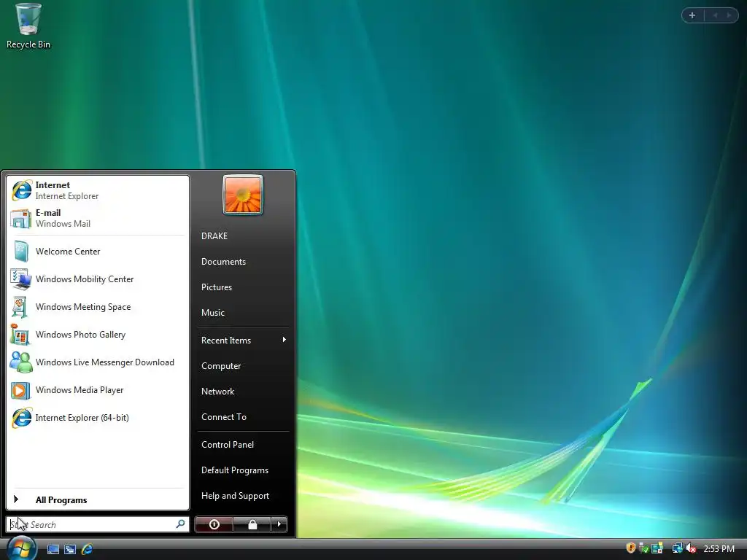747x560 pixels.
Task: Click the Windows Start orb
Action: click(21, 548)
